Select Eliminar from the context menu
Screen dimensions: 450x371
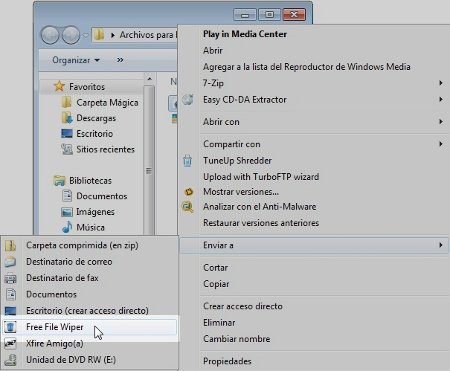point(219,323)
